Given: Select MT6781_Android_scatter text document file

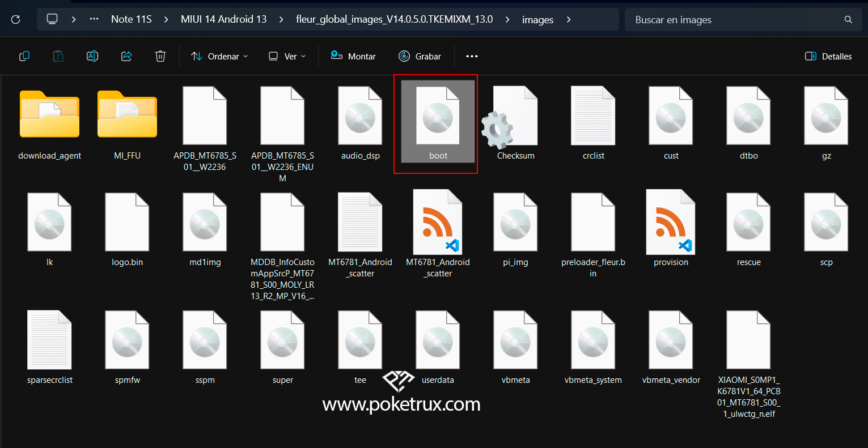Looking at the screenshot, I should tap(360, 236).
